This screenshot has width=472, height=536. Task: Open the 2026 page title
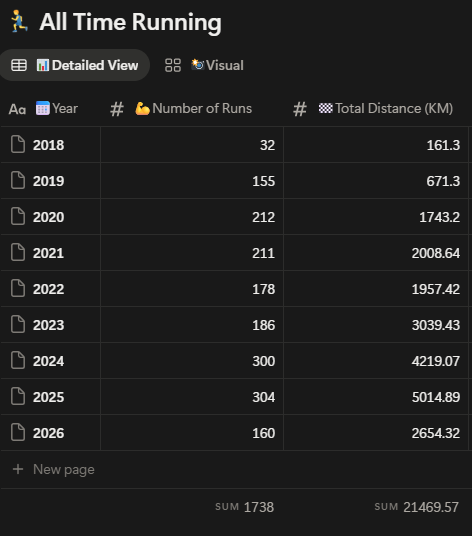click(49, 433)
